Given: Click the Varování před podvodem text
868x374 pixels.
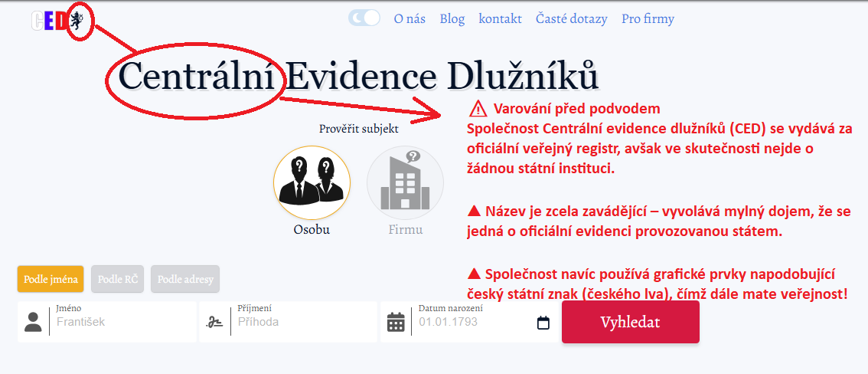Looking at the screenshot, I should 577,107.
